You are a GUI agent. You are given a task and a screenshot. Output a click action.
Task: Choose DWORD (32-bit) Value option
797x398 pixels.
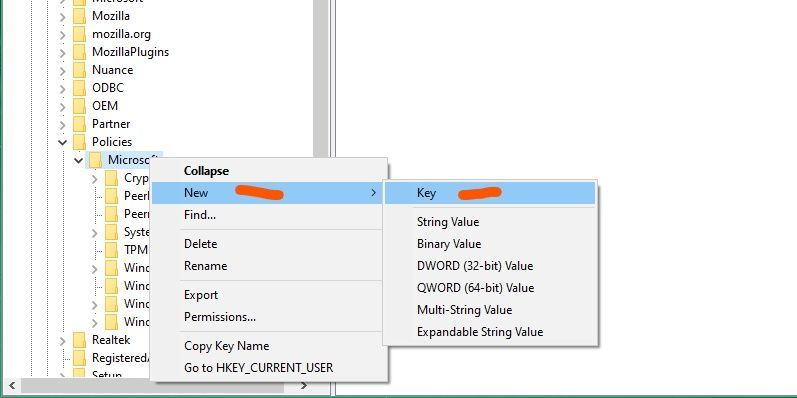pyautogui.click(x=475, y=266)
